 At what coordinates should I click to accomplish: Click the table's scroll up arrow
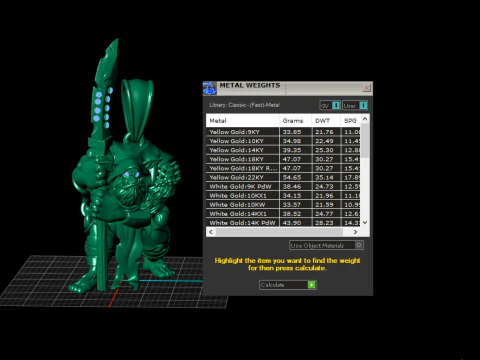click(x=365, y=119)
